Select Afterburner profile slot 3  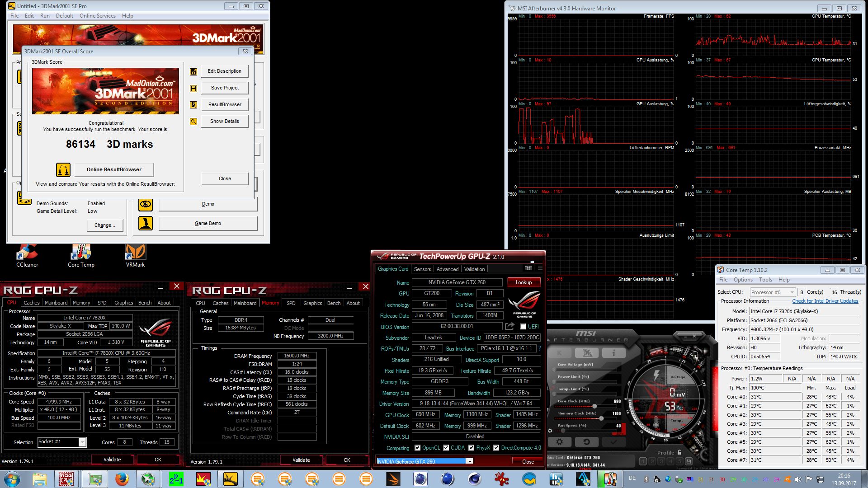pos(661,461)
